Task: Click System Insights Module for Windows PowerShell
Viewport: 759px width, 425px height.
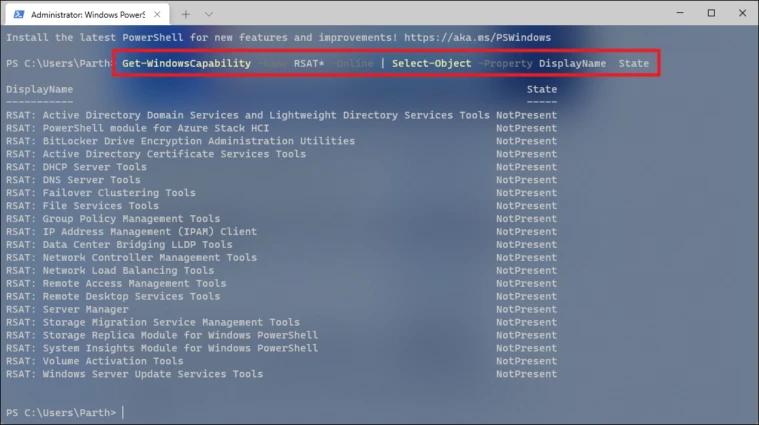Action: 180,348
